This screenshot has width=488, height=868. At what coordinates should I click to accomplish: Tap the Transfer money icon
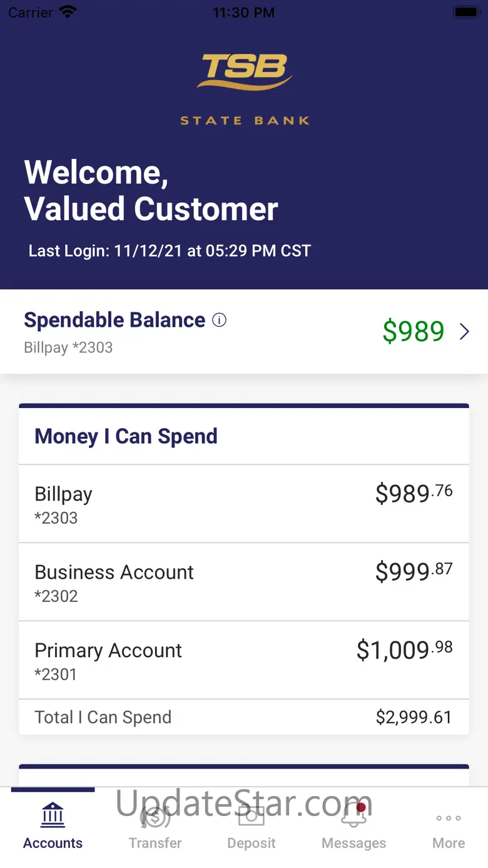tap(155, 816)
